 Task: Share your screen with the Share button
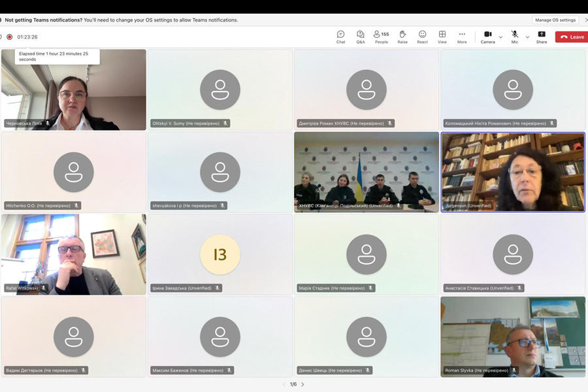542,37
